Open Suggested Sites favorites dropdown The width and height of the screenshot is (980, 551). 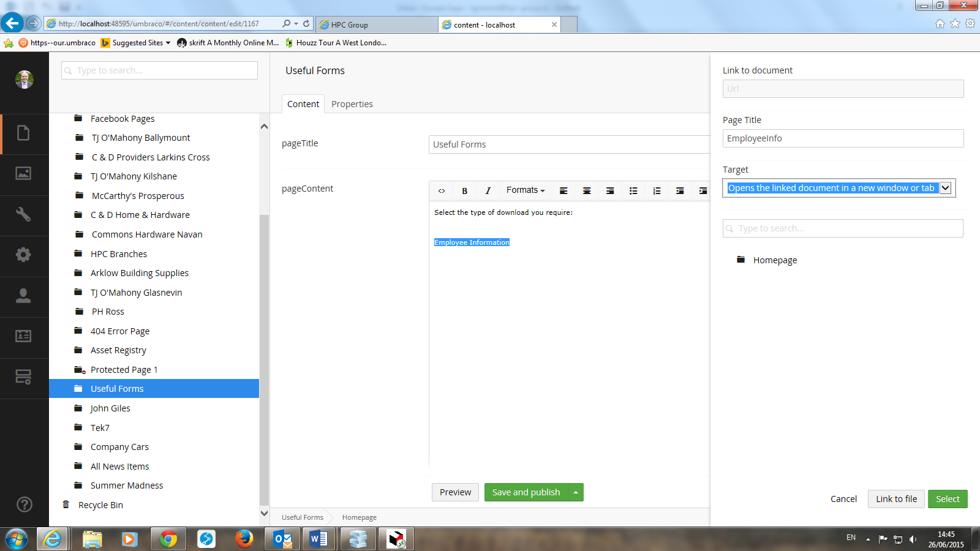click(136, 43)
